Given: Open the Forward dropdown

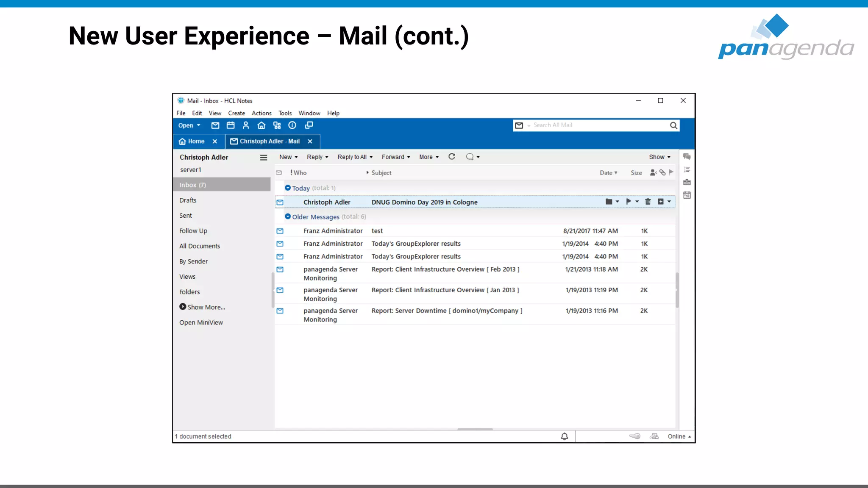Looking at the screenshot, I should (396, 157).
